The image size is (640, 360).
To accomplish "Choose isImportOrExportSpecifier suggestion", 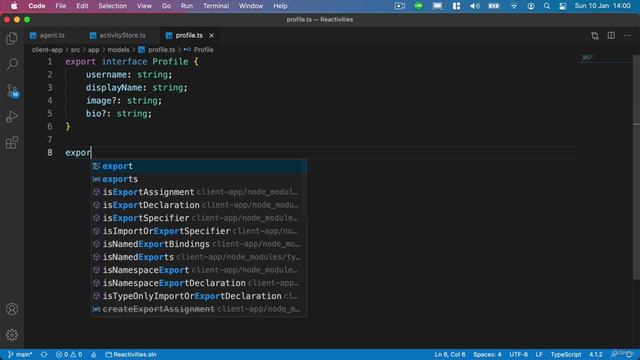I will tap(199, 231).
